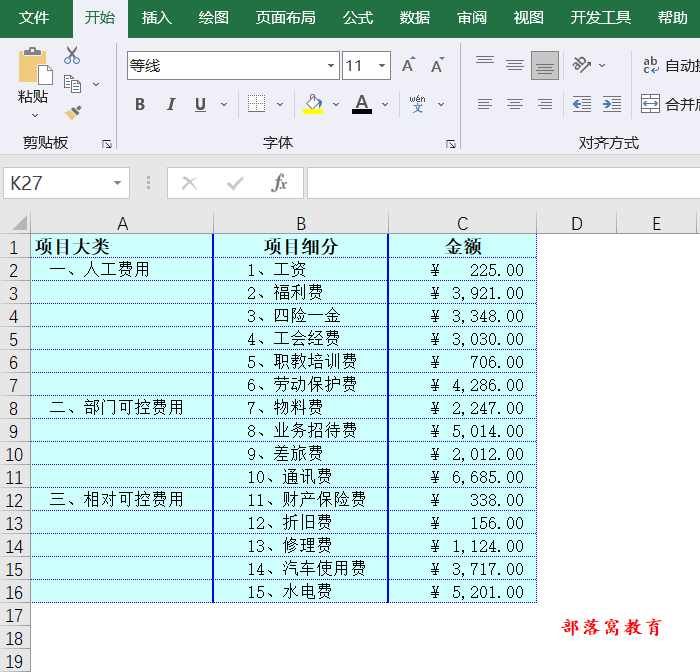Toggle underline formatting
This screenshot has width=700, height=672.
(200, 104)
